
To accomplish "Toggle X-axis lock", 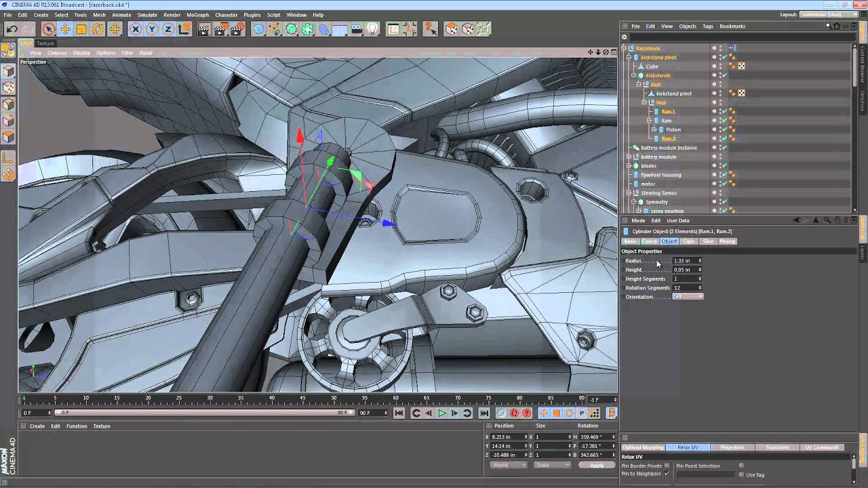I will click(136, 29).
